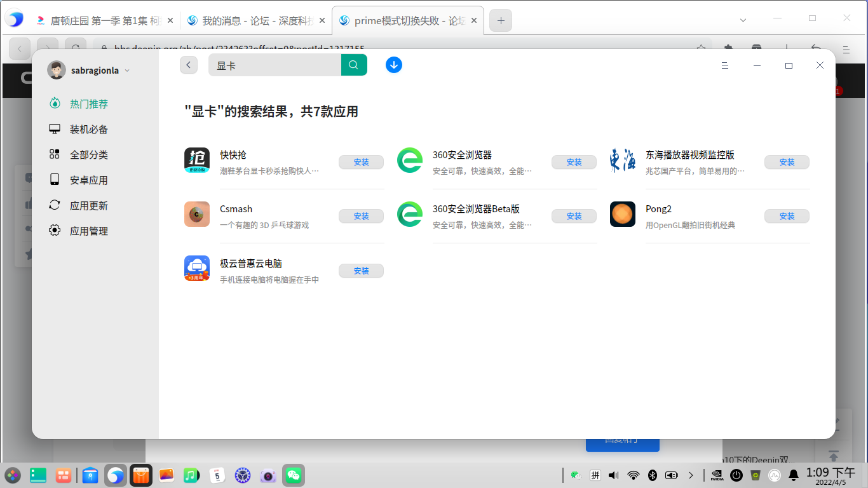Close the 我的消息 browser tab
Image resolution: width=868 pixels, height=488 pixels.
[322, 20]
